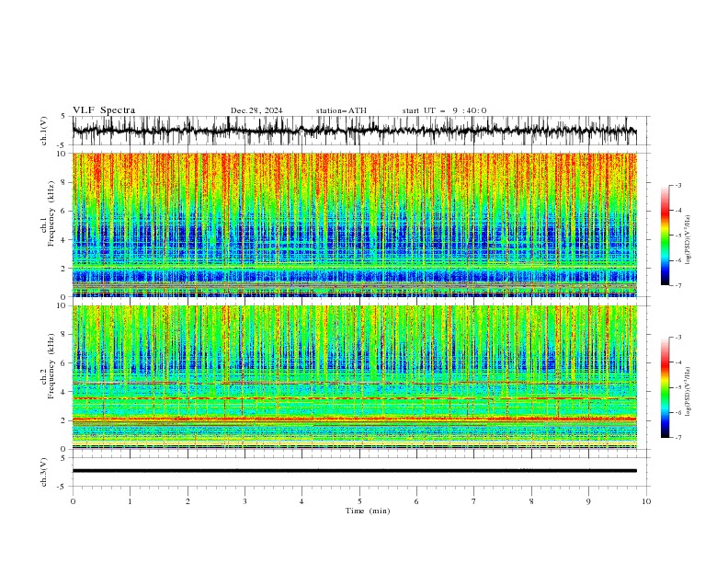Click the "ch.3(V)" axis label
Image resolution: width=728 pixels, height=563 pixels.
click(44, 472)
